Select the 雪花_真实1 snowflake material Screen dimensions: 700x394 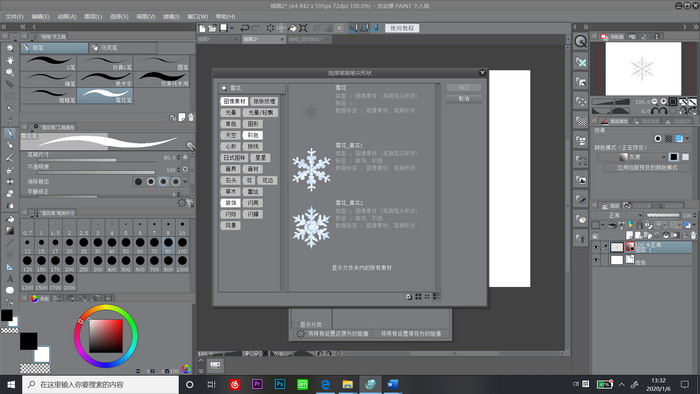pyautogui.click(x=311, y=170)
